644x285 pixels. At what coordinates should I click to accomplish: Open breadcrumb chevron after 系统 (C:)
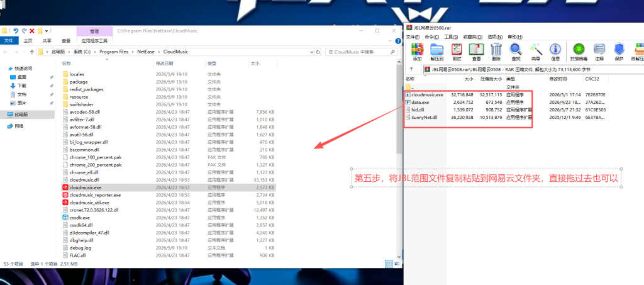(x=95, y=52)
